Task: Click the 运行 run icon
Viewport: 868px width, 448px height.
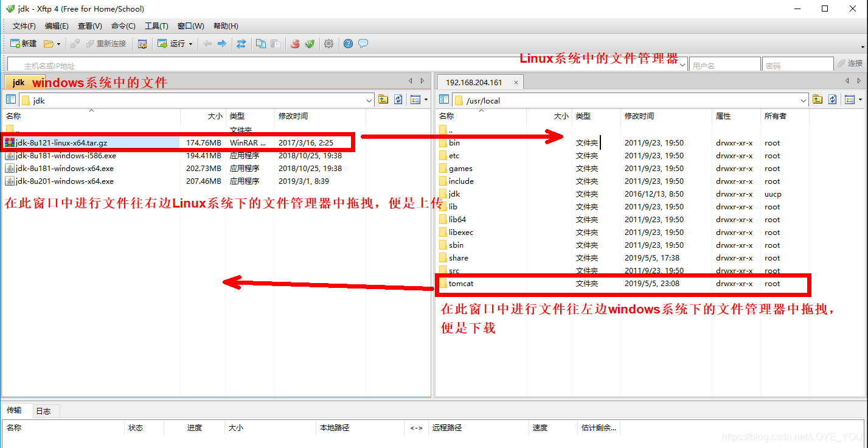Action: pos(171,44)
